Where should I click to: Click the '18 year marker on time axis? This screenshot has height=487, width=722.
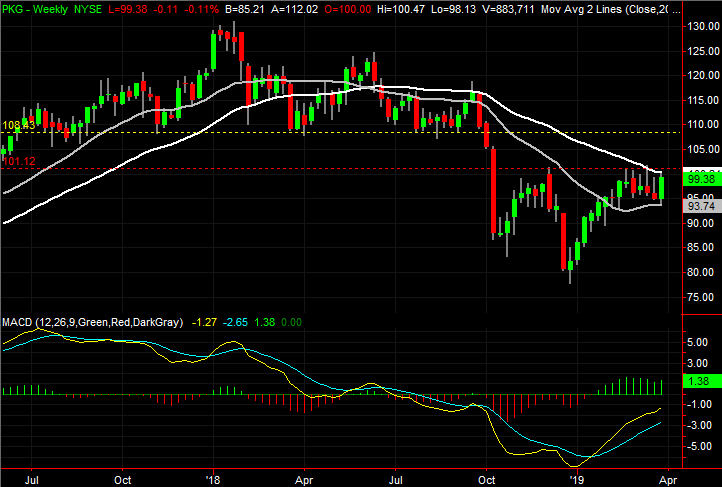213,480
